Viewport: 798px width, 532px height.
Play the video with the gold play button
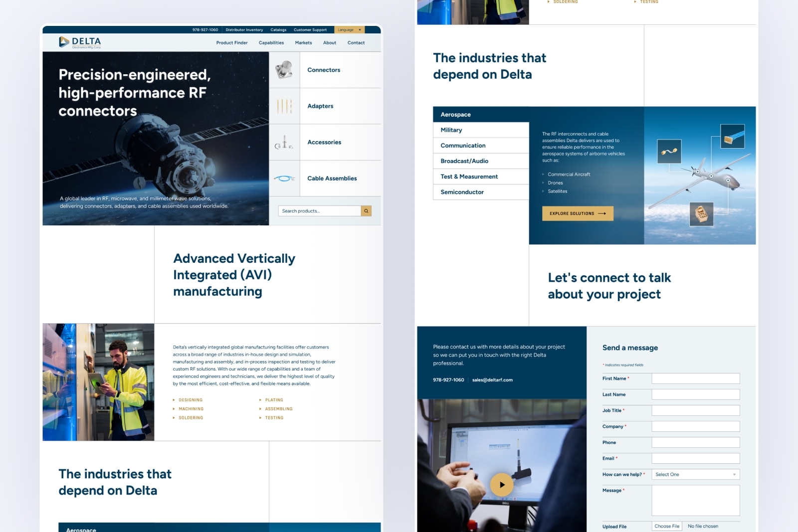(502, 484)
